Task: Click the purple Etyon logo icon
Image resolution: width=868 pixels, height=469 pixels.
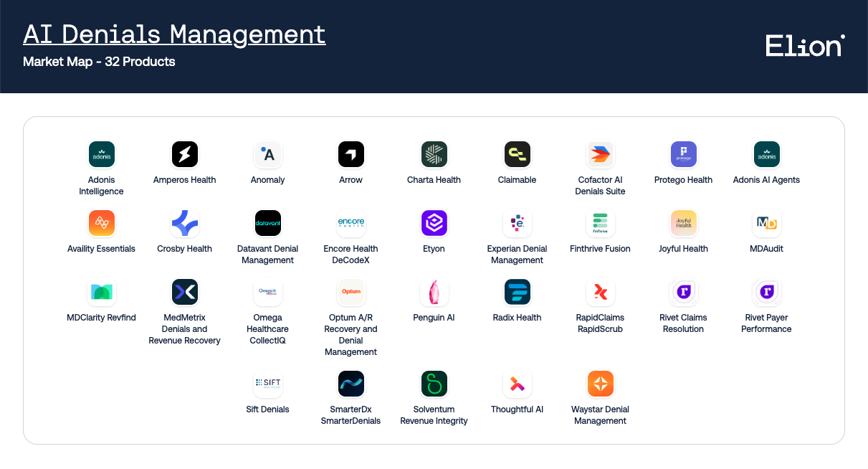Action: (x=434, y=223)
